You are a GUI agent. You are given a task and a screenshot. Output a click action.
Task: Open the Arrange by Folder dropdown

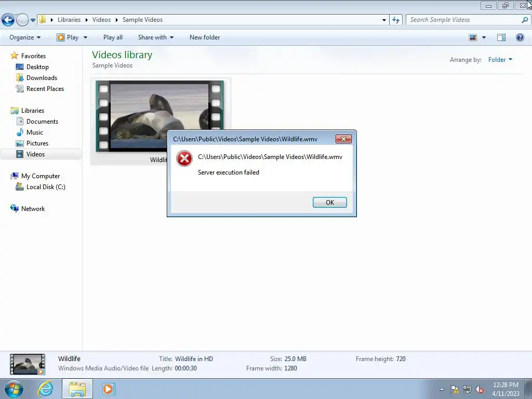coord(500,60)
